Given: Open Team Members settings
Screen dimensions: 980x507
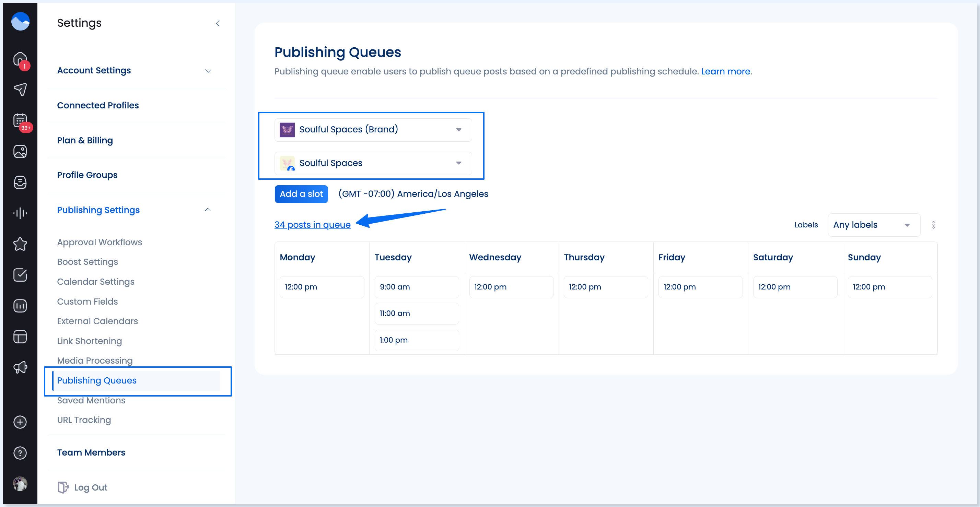Looking at the screenshot, I should tap(91, 452).
